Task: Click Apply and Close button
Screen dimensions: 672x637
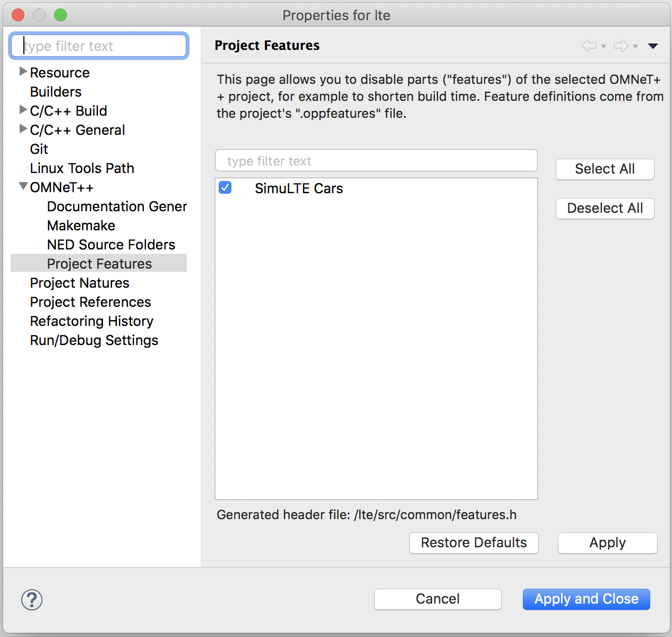Action: coord(586,599)
